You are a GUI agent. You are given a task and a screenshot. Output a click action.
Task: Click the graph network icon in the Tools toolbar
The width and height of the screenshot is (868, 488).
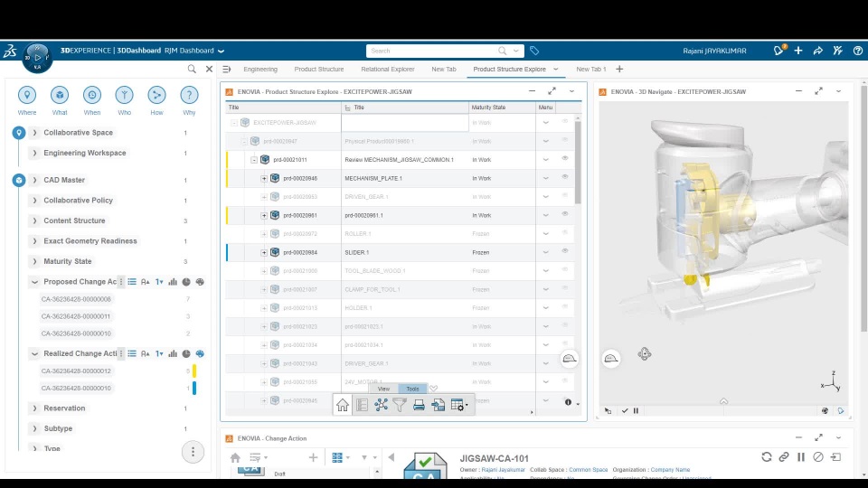pyautogui.click(x=381, y=405)
